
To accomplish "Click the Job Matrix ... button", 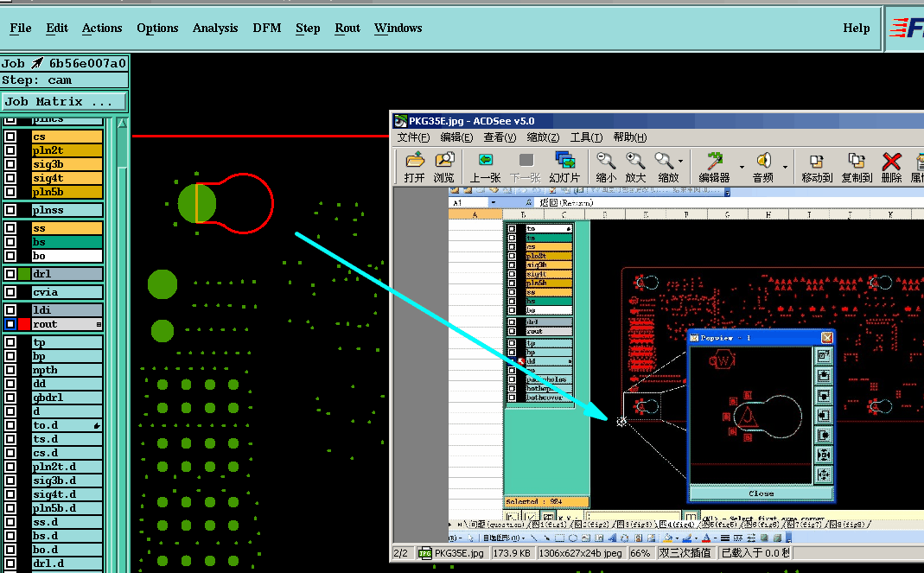I will pyautogui.click(x=64, y=101).
